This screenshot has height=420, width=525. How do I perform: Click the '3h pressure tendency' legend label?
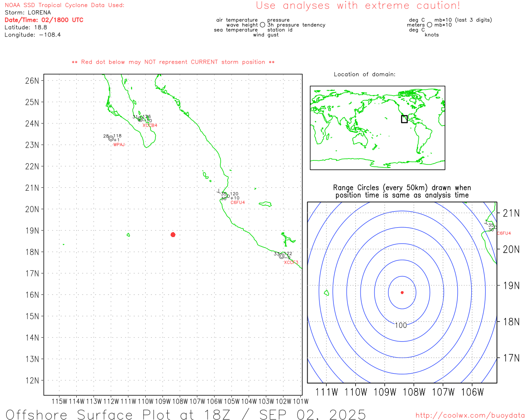296,25
